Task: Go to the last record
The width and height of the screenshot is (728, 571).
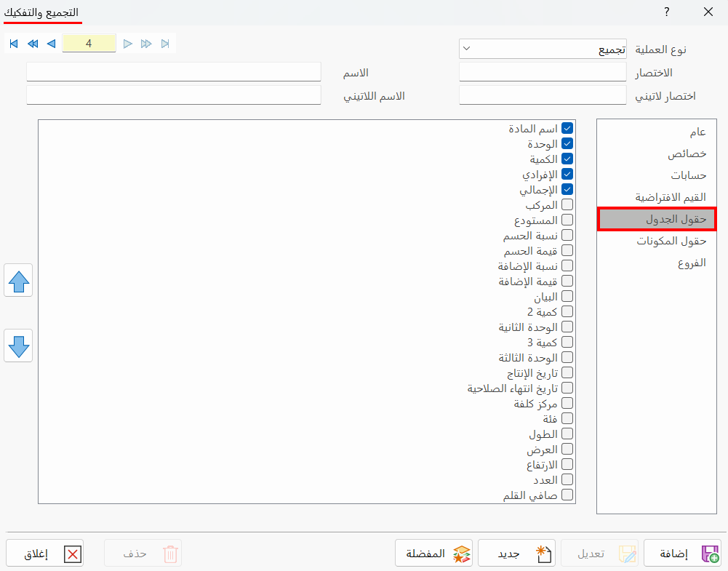Action: click(x=165, y=44)
